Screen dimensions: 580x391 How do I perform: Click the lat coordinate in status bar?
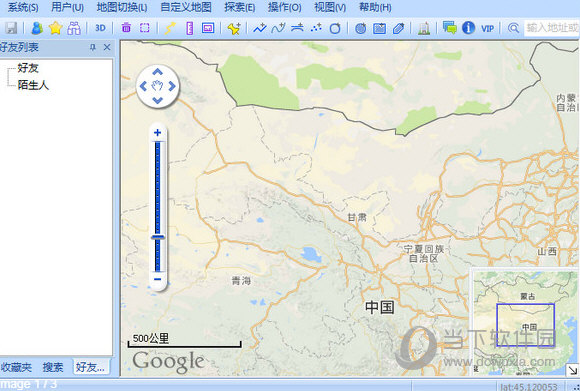[529, 387]
